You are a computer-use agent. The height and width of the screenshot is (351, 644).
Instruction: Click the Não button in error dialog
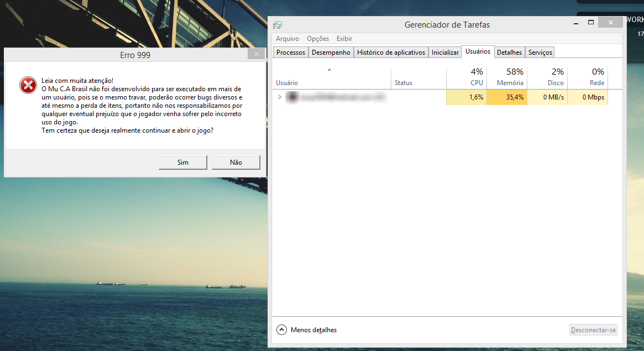235,162
